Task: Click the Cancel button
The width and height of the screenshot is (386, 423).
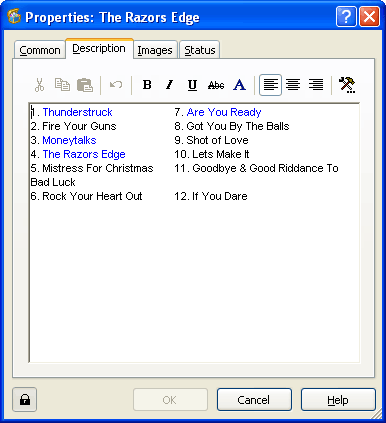Action: [x=254, y=400]
